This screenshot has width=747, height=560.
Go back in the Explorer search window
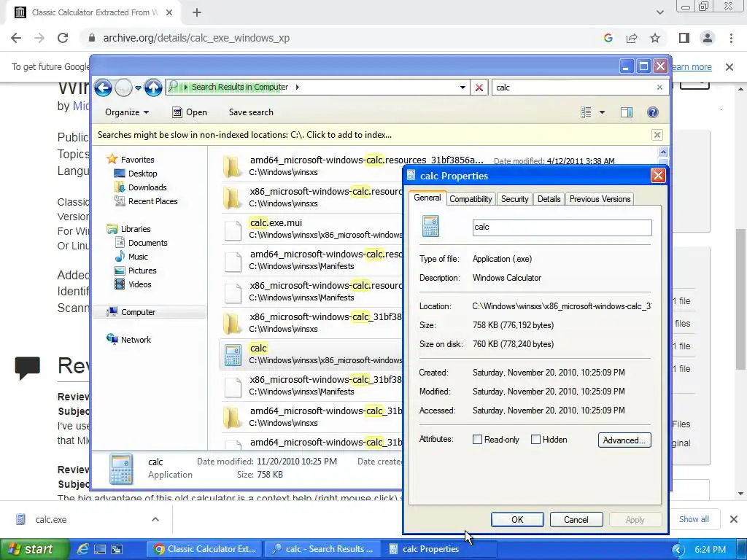click(103, 87)
